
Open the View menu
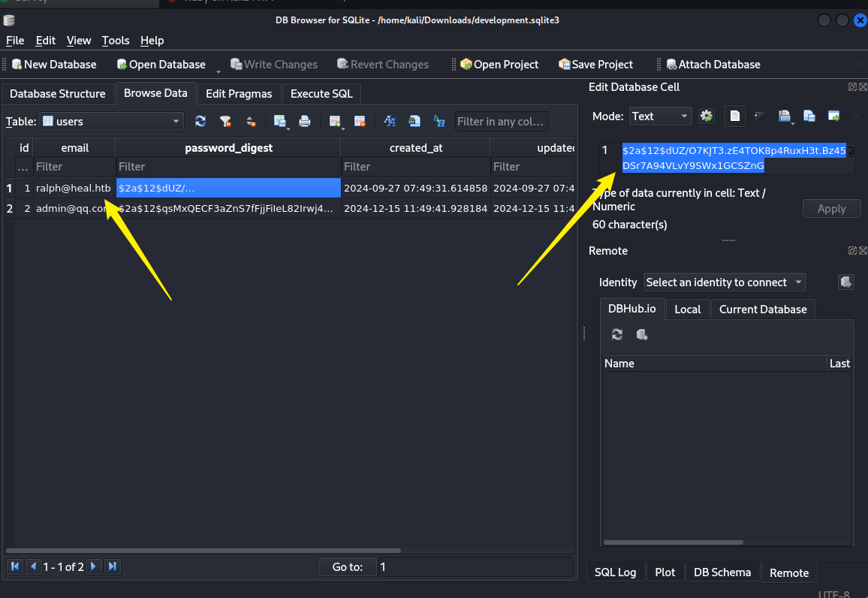[79, 41]
